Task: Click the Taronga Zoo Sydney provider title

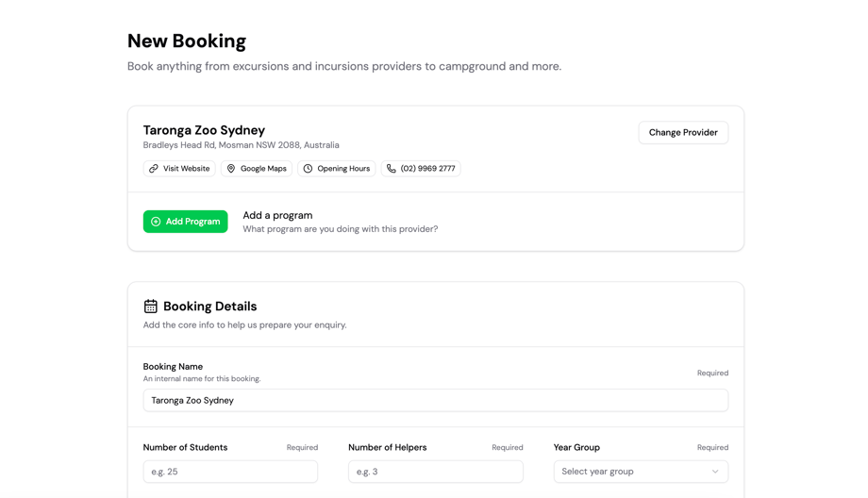Action: (204, 130)
